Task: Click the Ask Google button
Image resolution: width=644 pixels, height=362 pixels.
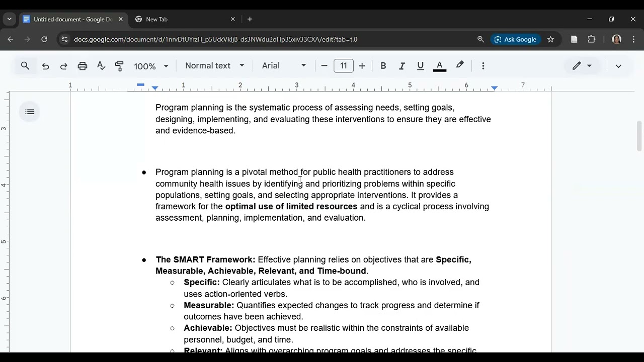Action: 515,39
